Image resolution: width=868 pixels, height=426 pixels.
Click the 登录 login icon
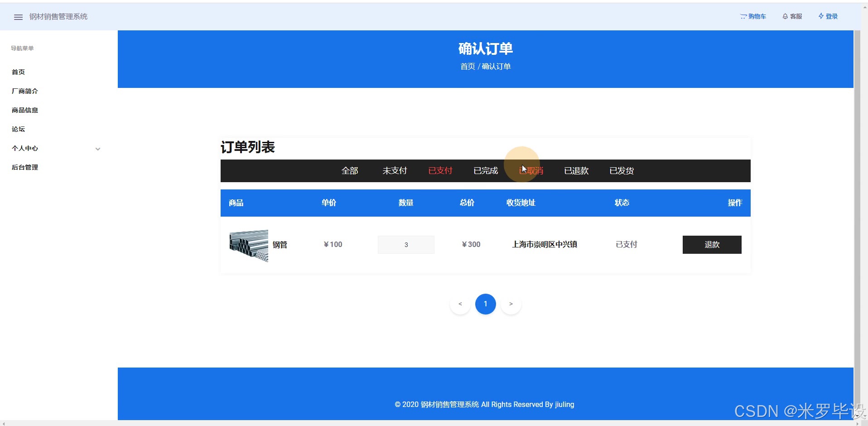(x=828, y=16)
